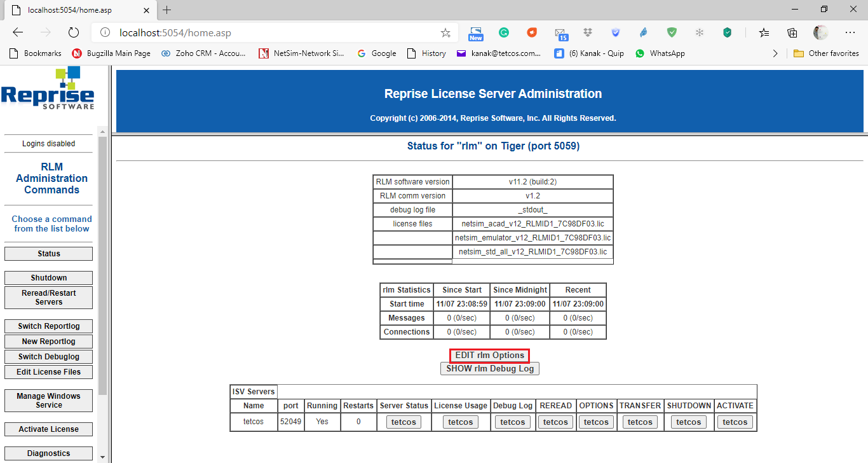Click the Diagnostics button
868x463 pixels.
click(48, 453)
